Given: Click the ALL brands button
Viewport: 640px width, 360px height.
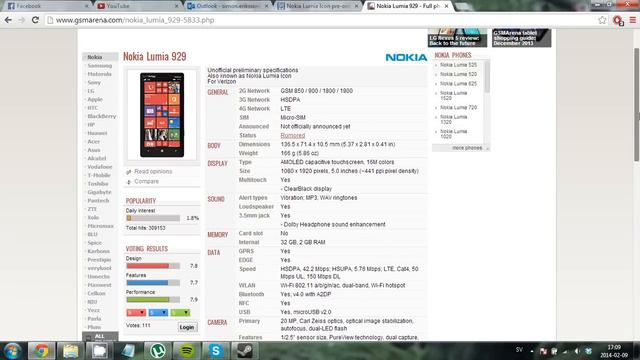Looking at the screenshot, I should click(x=100, y=336).
